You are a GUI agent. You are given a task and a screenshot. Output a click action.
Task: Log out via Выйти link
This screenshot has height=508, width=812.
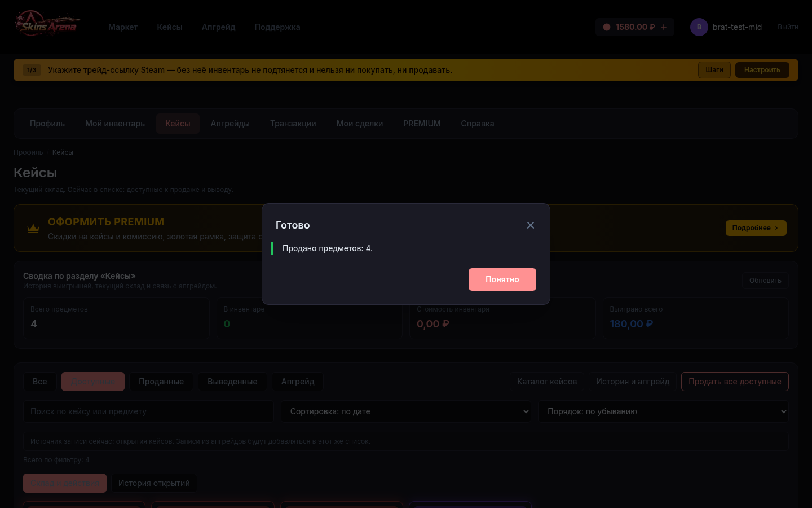pyautogui.click(x=788, y=27)
